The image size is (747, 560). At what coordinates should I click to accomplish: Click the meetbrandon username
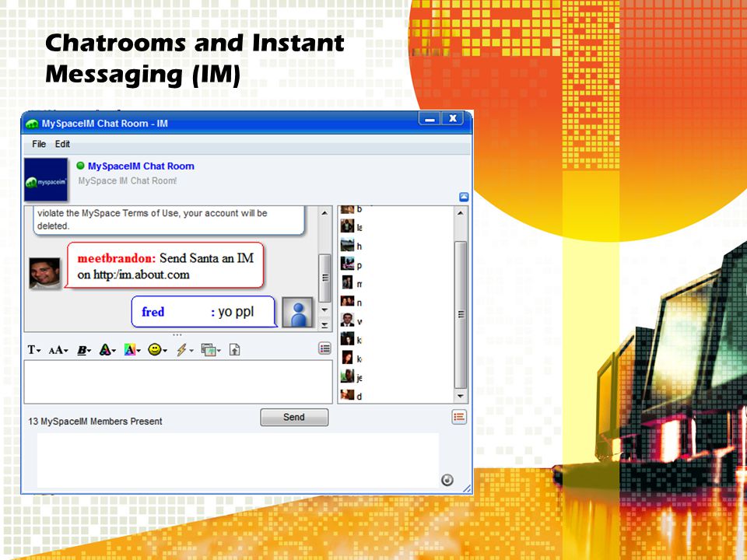tap(116, 258)
